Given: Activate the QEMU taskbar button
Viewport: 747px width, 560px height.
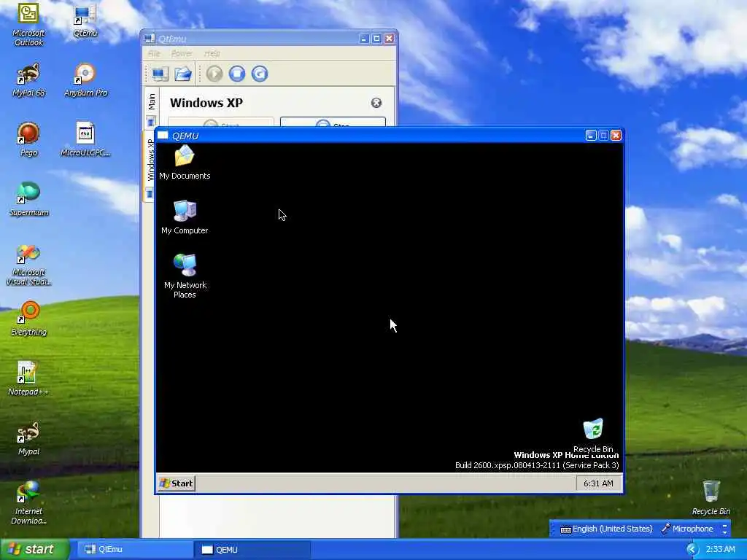Looking at the screenshot, I should tap(252, 550).
